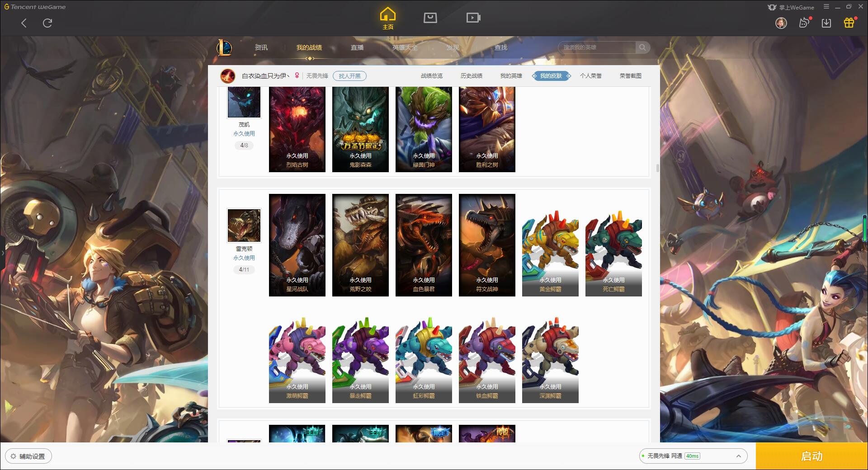Screen dimensions: 868x470
Task: Open the 主页 home icon
Action: pos(387,19)
